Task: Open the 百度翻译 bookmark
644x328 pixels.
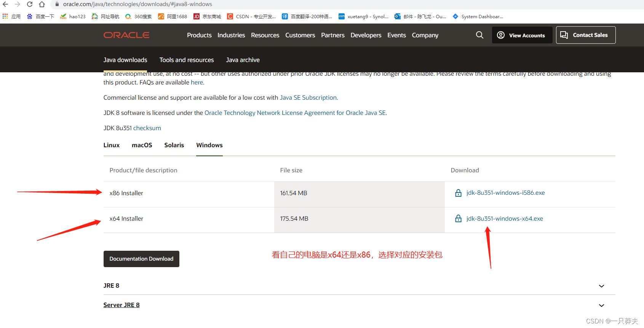Action: coord(307,16)
